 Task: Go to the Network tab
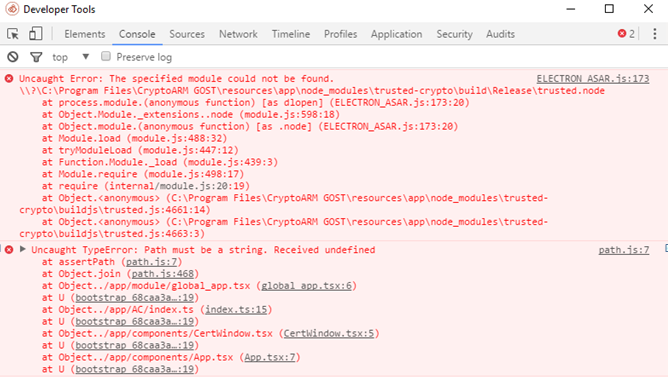238,34
